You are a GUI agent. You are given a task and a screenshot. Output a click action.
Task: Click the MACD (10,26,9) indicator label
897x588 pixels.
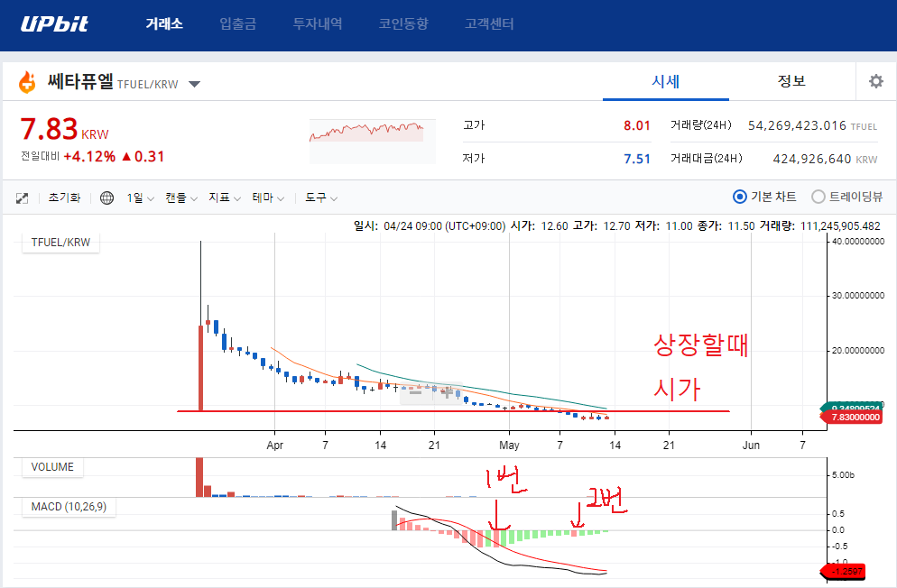coord(69,506)
